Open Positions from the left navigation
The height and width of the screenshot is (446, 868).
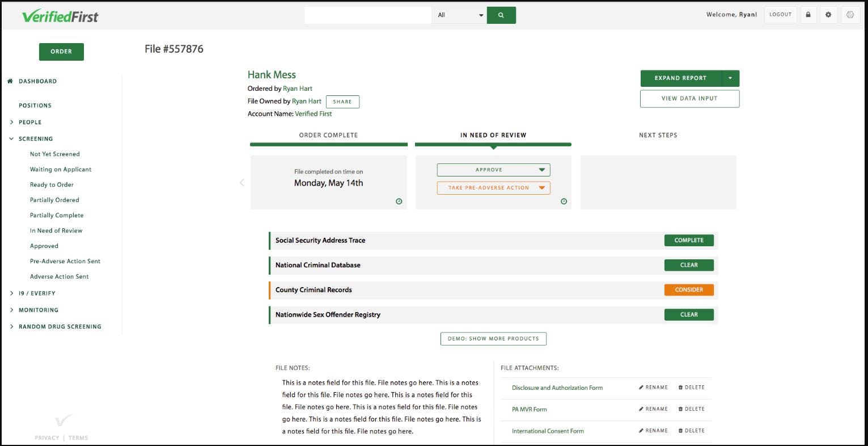(35, 105)
